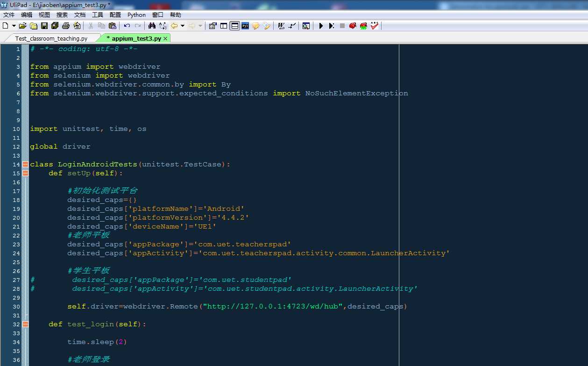Screen dimensions: 588x366
Task: Open the 窗口 menu
Action: (158, 15)
